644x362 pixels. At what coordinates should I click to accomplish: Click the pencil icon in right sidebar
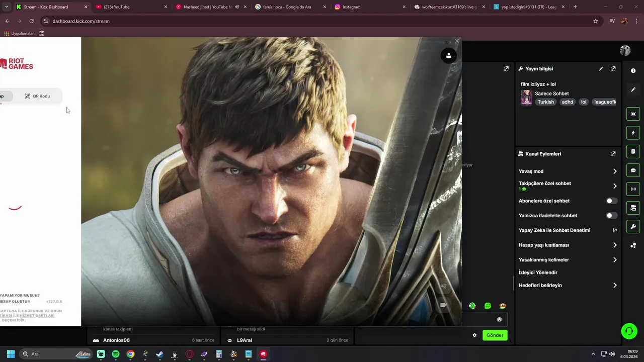(633, 89)
